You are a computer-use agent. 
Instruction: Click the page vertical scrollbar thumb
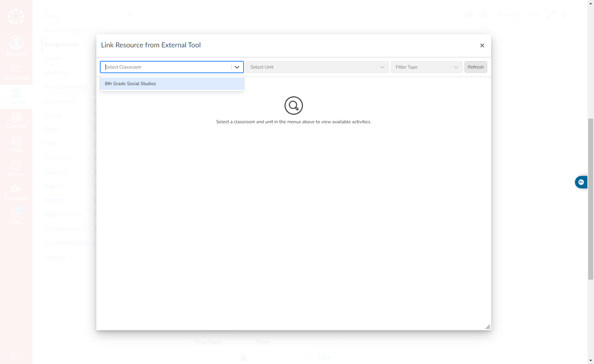[x=591, y=199]
